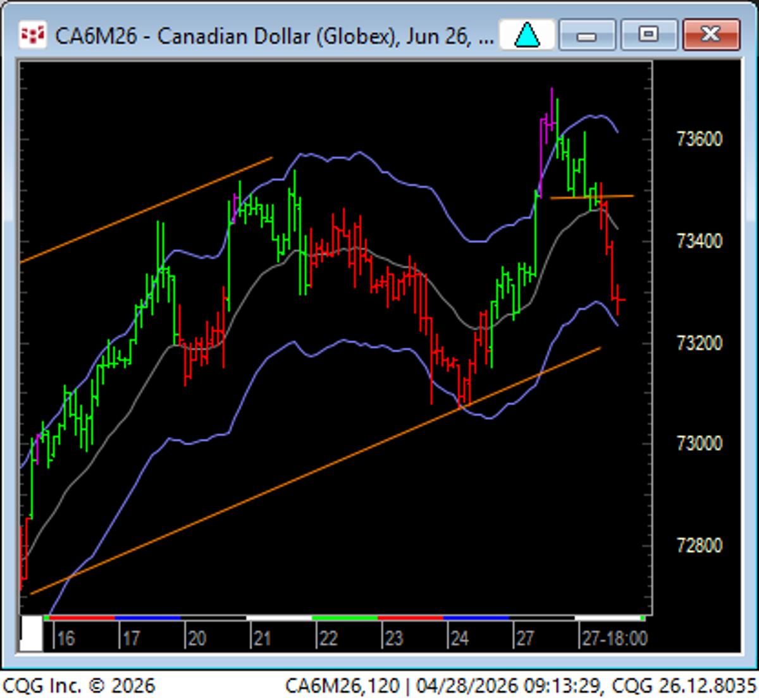
Task: Select the lower orange ascending trendline
Action: 315,470
